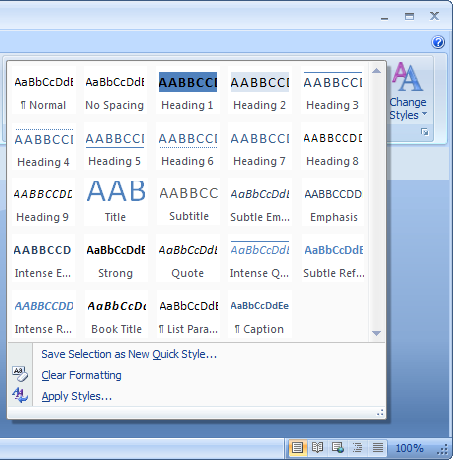Image resolution: width=453 pixels, height=460 pixels.
Task: Choose Apply Styles menu entry
Action: pyautogui.click(x=77, y=396)
